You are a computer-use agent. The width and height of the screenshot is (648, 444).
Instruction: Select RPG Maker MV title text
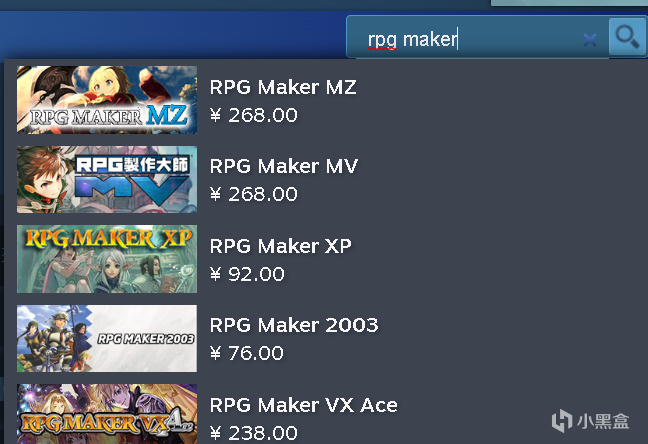[284, 166]
